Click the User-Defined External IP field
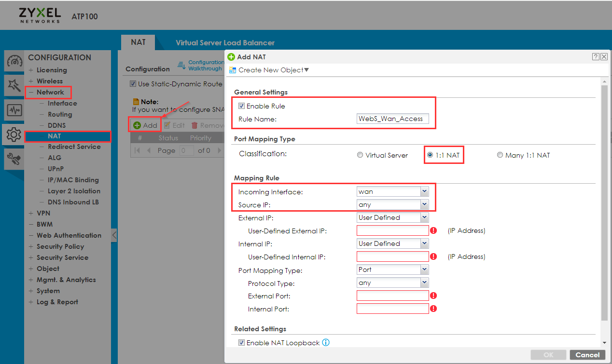The image size is (612, 364). (x=392, y=231)
